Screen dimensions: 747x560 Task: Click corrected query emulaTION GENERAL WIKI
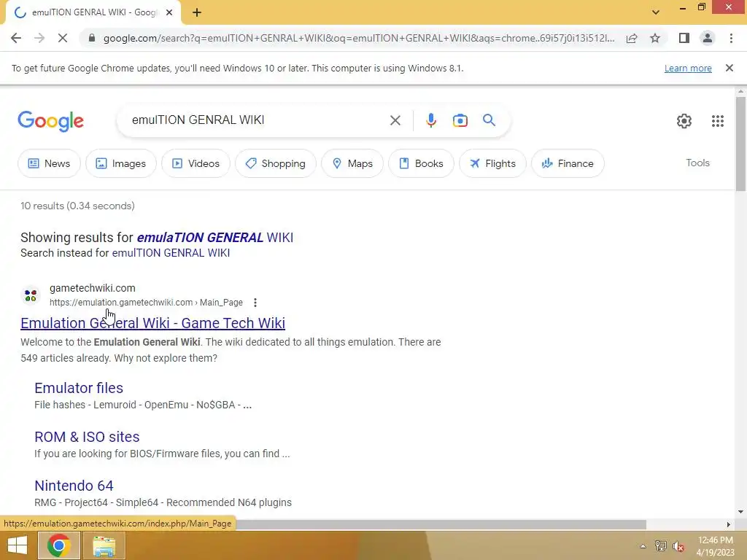pyautogui.click(x=215, y=238)
